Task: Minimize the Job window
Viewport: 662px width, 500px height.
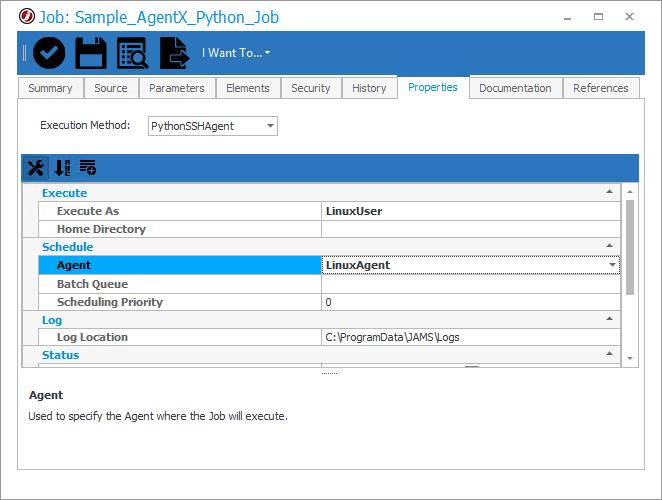Action: click(567, 17)
